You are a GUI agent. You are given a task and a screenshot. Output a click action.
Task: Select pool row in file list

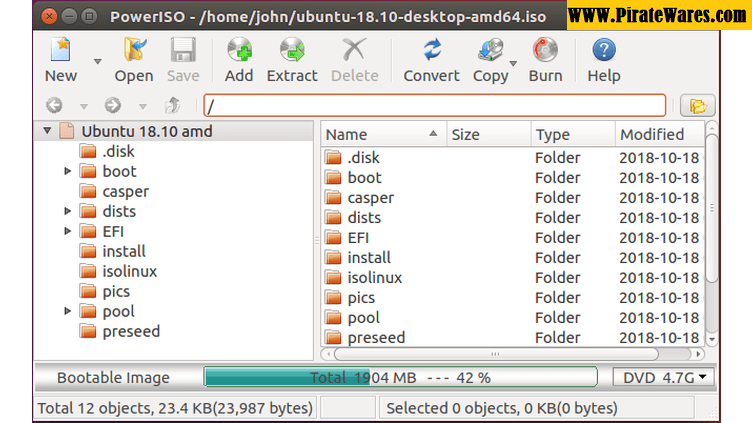513,317
